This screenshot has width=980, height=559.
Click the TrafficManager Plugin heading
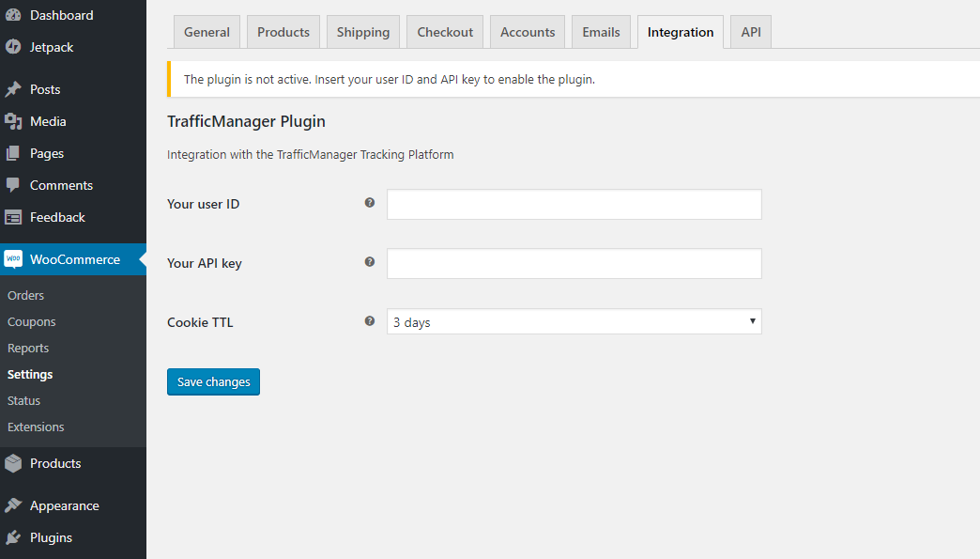(x=246, y=121)
